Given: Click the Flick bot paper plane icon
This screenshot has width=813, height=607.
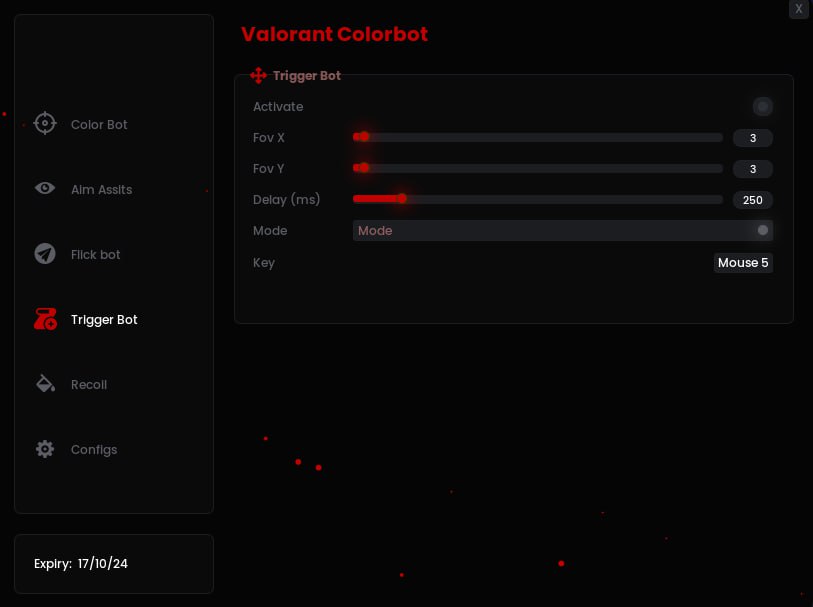Looking at the screenshot, I should pyautogui.click(x=45, y=254).
